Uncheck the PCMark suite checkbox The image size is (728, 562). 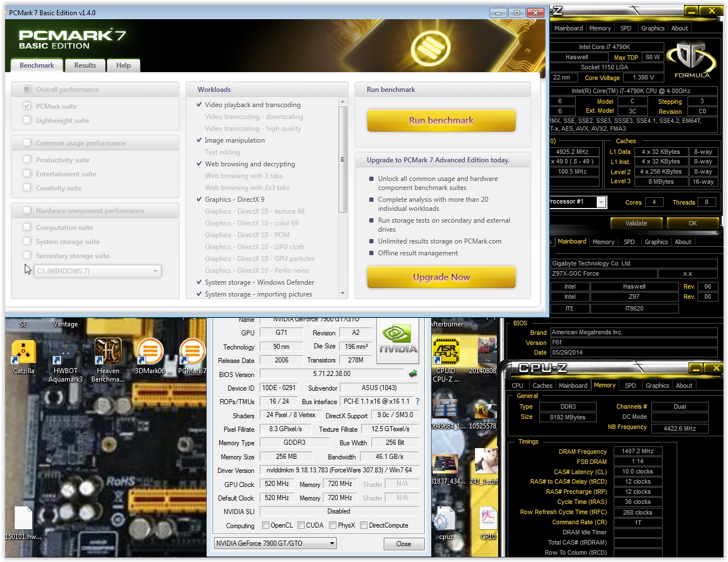pos(27,105)
